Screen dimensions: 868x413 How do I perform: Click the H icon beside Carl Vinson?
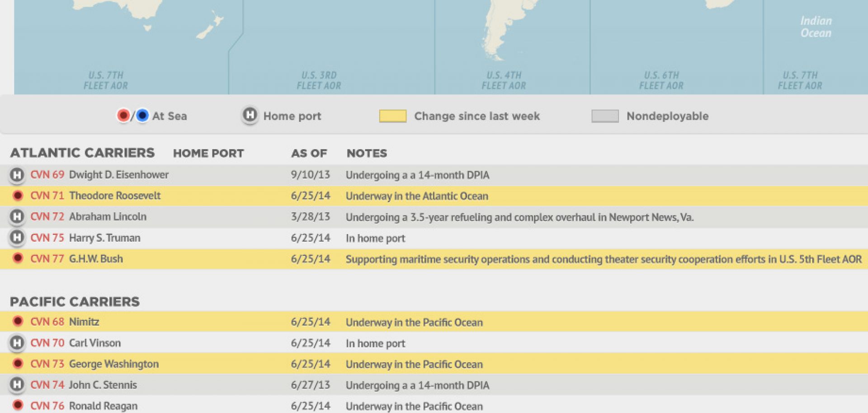point(17,343)
